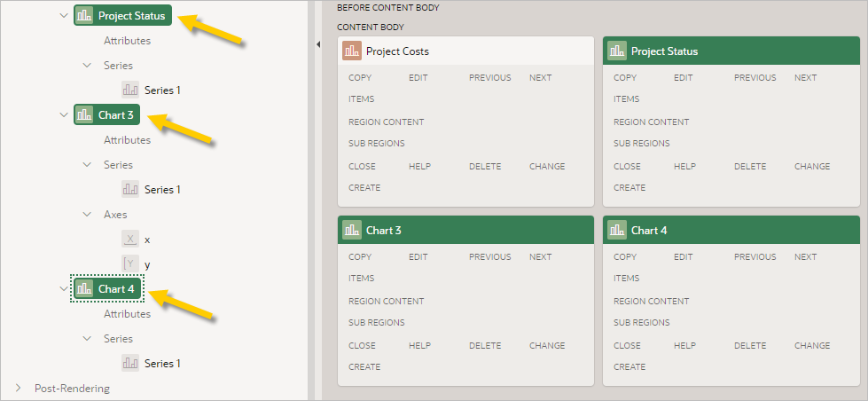Click CLOSE slot in Chart 3 region
Viewport: 868px width, 401px height.
362,346
